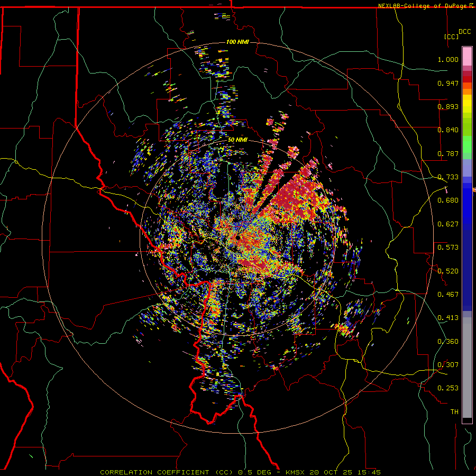Viewport: 476px width, 476px height.
Task: Click the 100 NMI range ring label
Action: pos(237,42)
